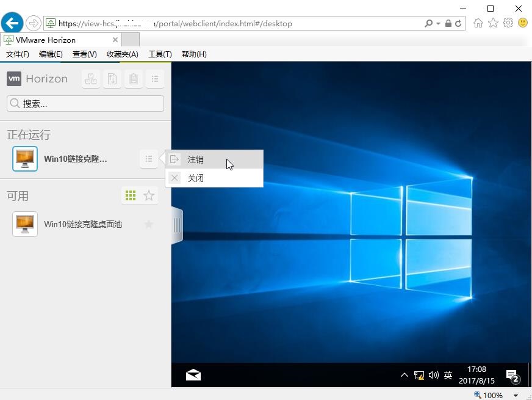Click the volume speaker icon in system tray
Image resolution: width=532 pixels, height=400 pixels.
click(x=433, y=374)
